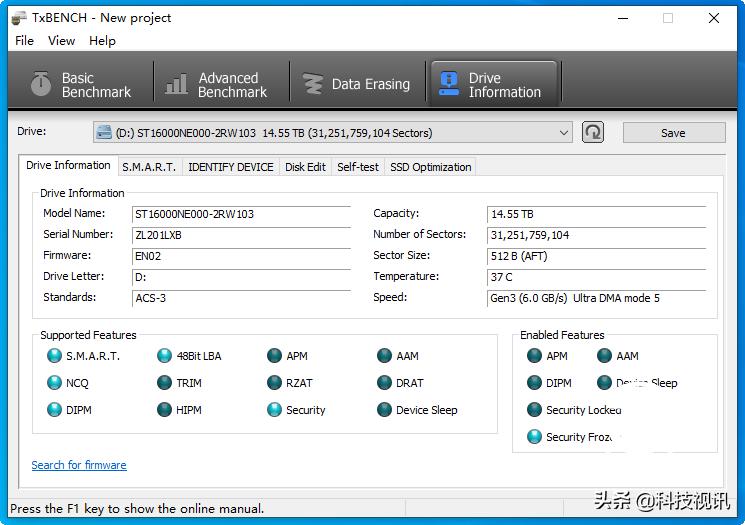The image size is (745, 525).
Task: Open the Help menu
Action: pyautogui.click(x=102, y=41)
